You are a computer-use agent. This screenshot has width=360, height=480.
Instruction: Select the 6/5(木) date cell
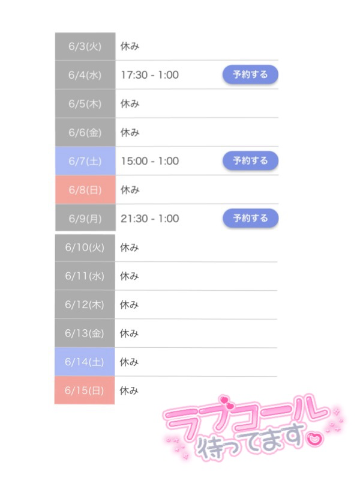click(85, 104)
